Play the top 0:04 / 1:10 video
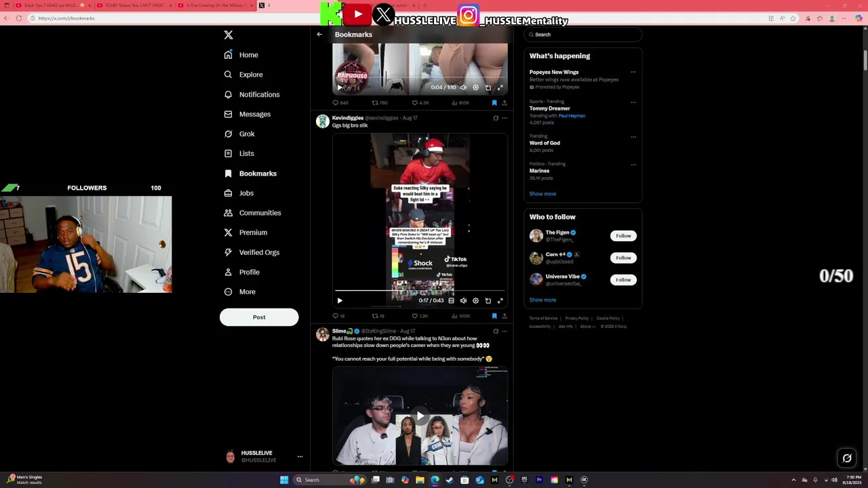 340,87
